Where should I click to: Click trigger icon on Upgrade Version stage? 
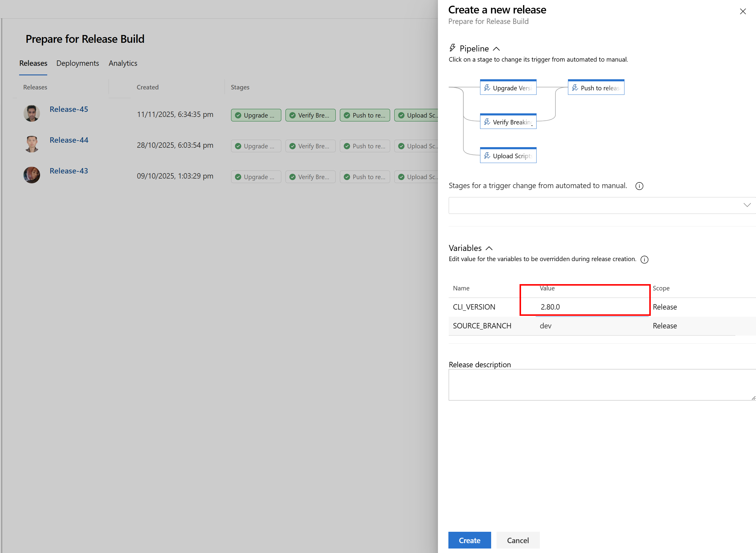click(x=487, y=88)
